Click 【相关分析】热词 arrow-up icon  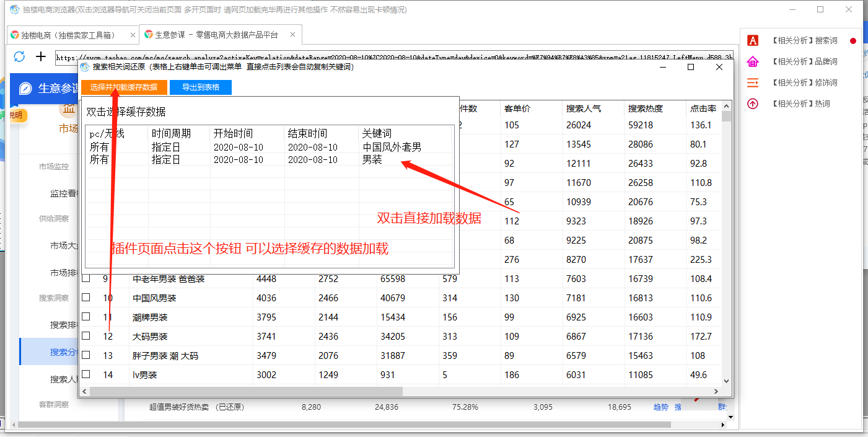753,104
